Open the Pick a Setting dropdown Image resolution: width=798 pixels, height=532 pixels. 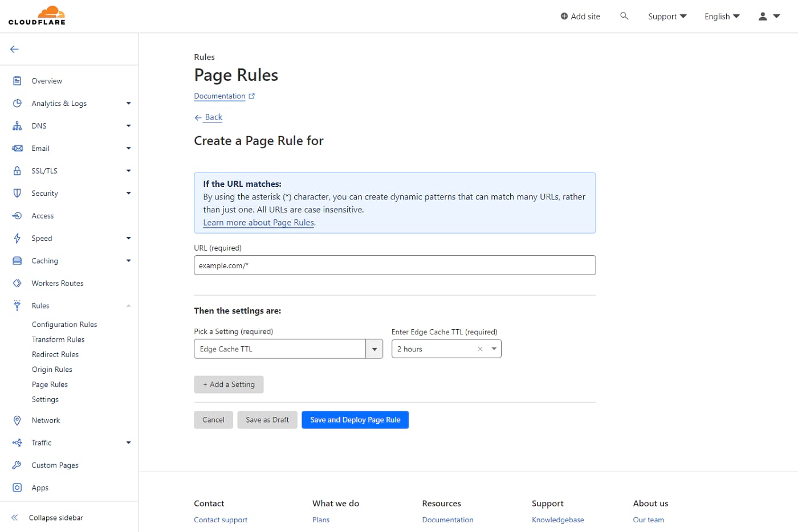click(x=374, y=349)
